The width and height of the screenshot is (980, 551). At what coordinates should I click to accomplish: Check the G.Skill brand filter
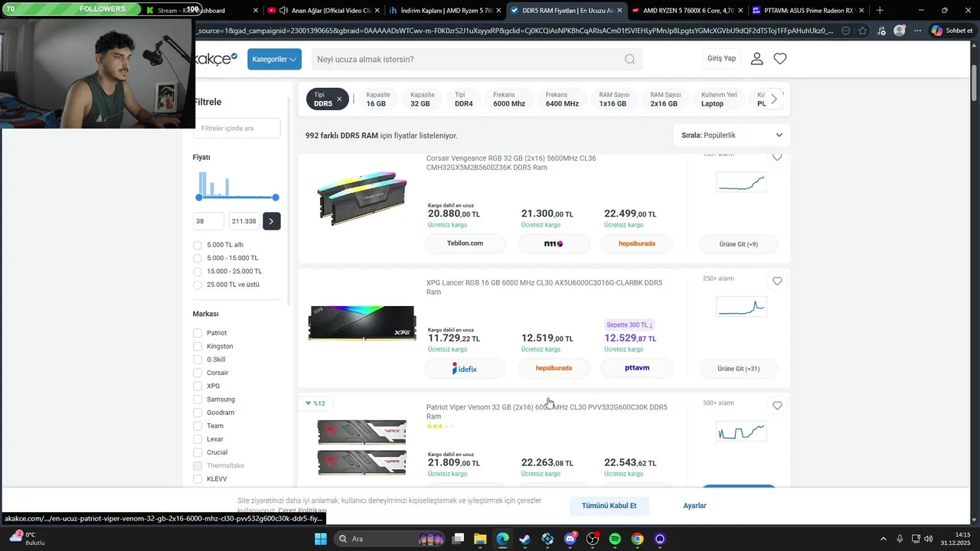coord(198,360)
